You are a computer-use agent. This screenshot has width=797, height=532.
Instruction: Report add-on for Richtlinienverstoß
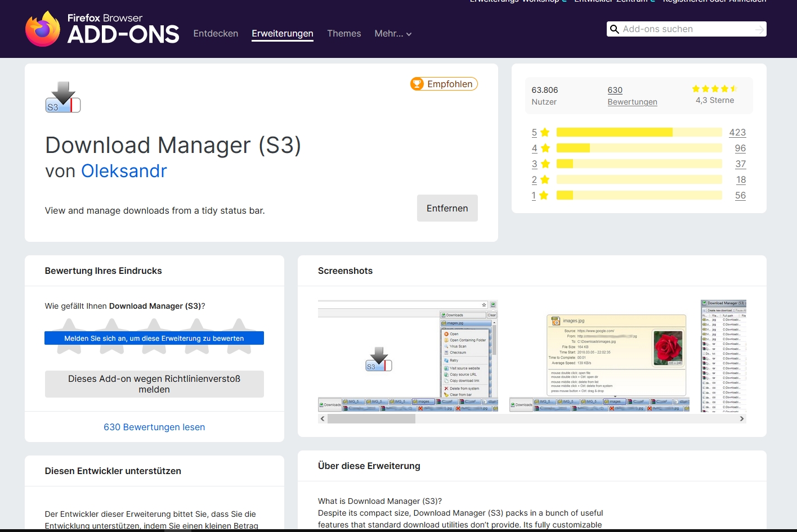[x=154, y=384]
